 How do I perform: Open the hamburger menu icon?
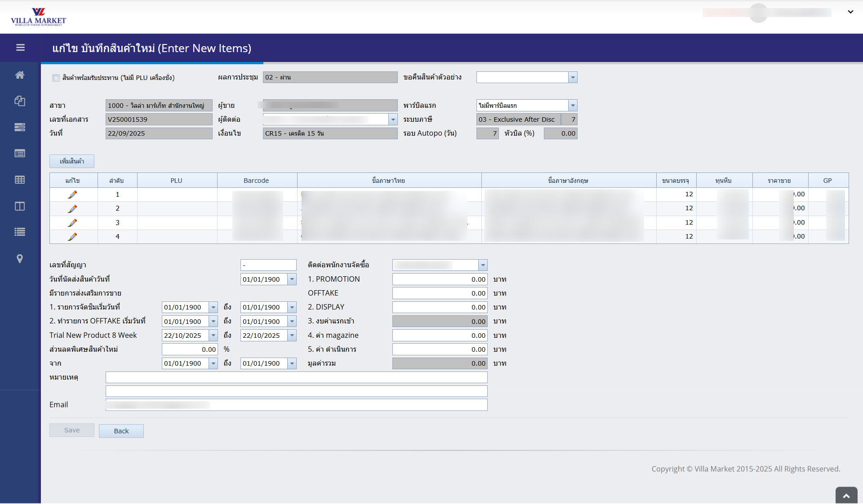(x=20, y=48)
